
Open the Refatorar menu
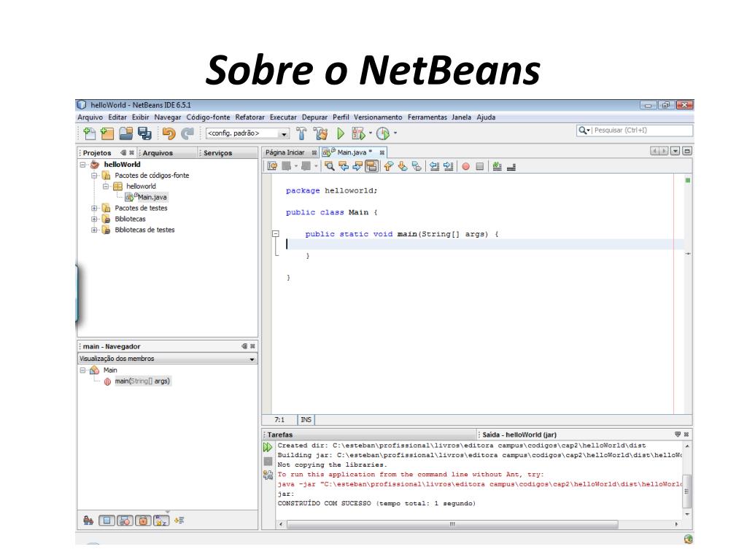249,117
